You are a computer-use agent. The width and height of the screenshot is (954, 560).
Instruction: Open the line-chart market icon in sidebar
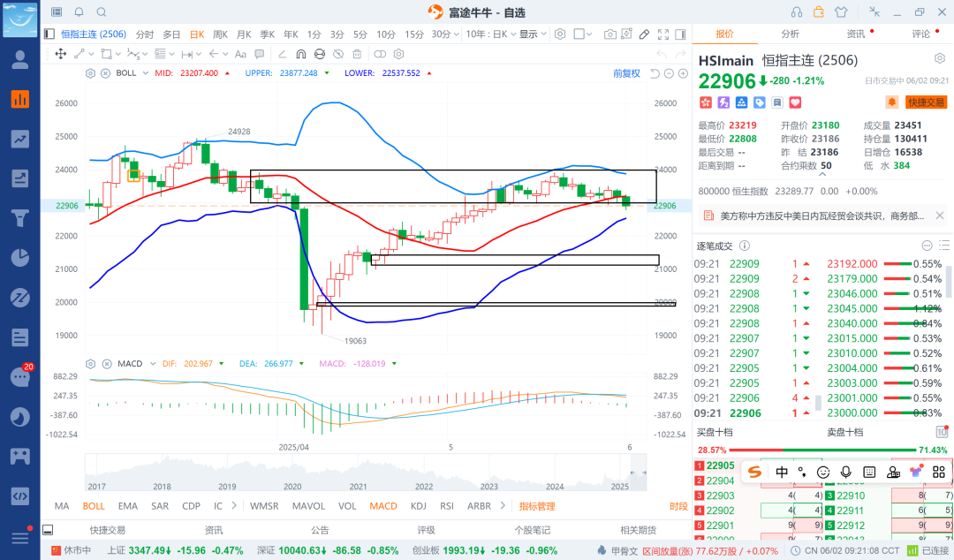tap(20, 139)
